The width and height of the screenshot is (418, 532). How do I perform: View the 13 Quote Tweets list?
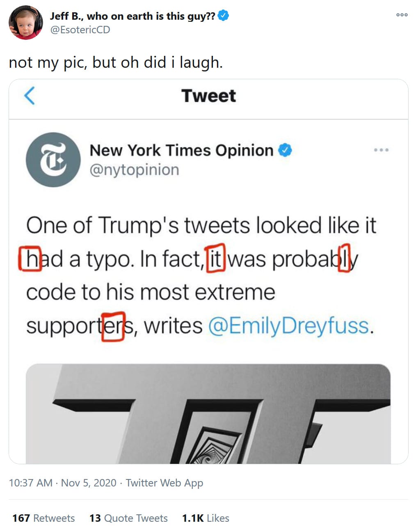click(x=128, y=518)
